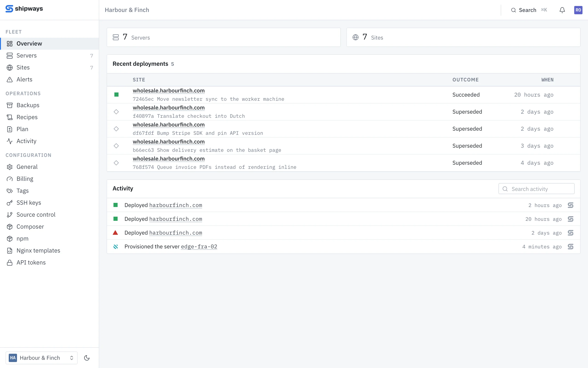588x368 pixels.
Task: Click the superseded diamond icon for f40897a
Action: click(116, 112)
